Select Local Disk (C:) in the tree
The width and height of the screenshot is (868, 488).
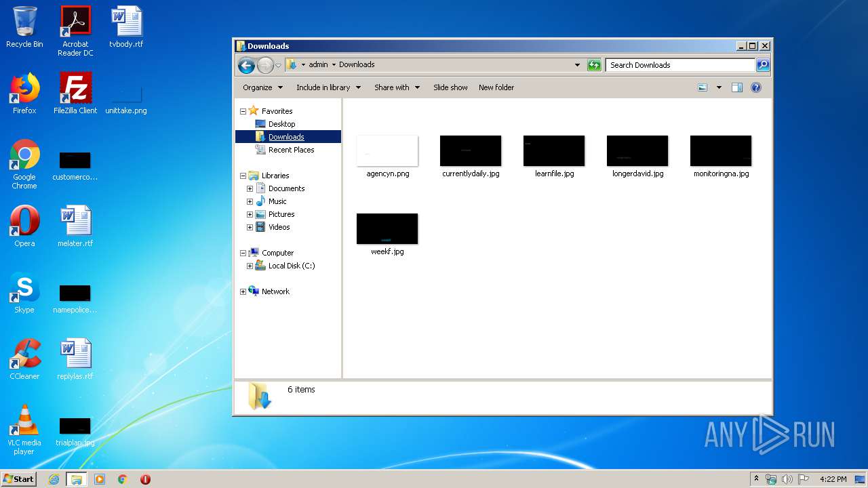(291, 266)
